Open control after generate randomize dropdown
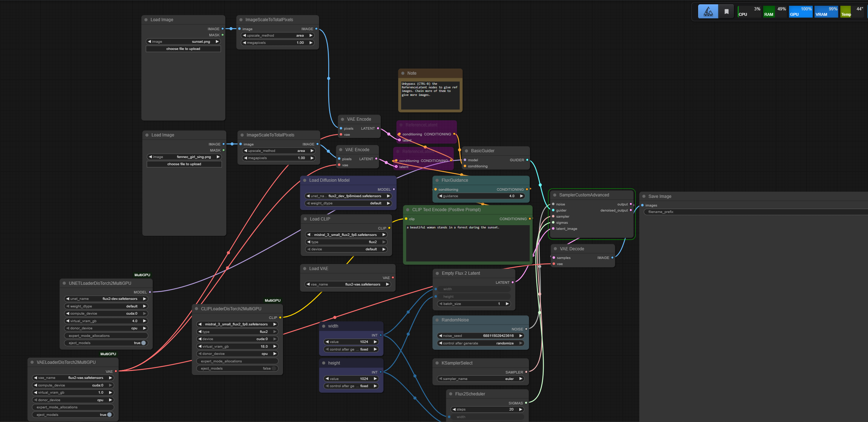The width and height of the screenshot is (868, 422). 481,343
